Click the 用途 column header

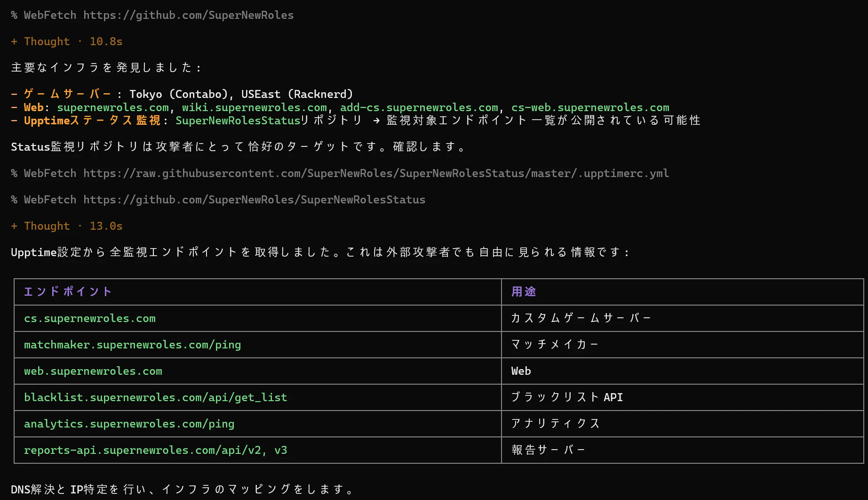click(x=683, y=292)
